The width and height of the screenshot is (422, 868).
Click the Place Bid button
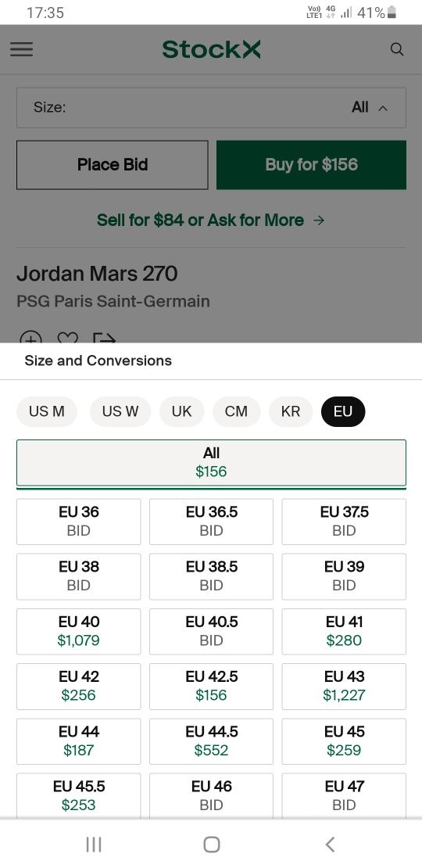coord(113,165)
